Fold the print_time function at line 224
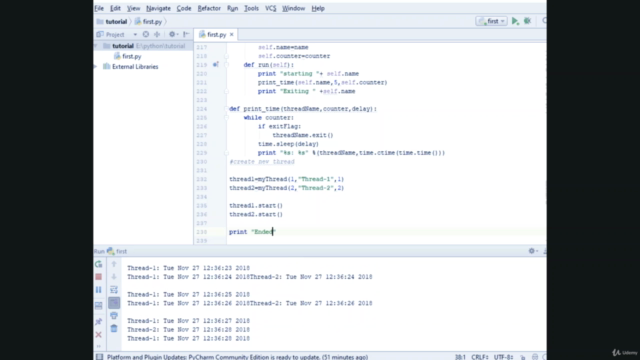Image resolution: width=640 pixels, height=360 pixels. (x=227, y=109)
